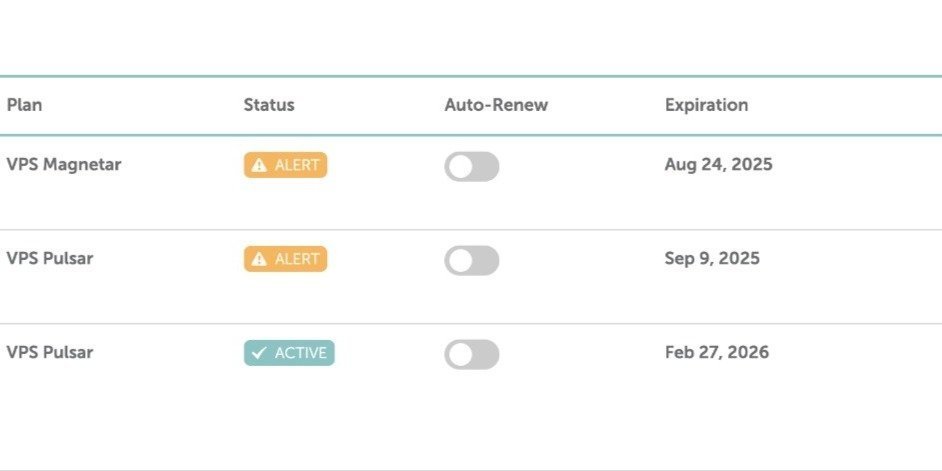Click the Expiration column header
Screen dimensions: 942x471
pyautogui.click(x=706, y=105)
